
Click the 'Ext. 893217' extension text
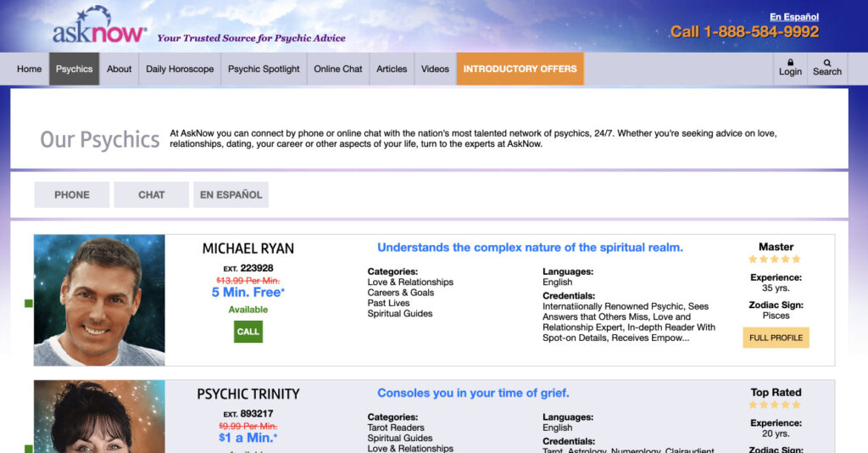pos(248,414)
